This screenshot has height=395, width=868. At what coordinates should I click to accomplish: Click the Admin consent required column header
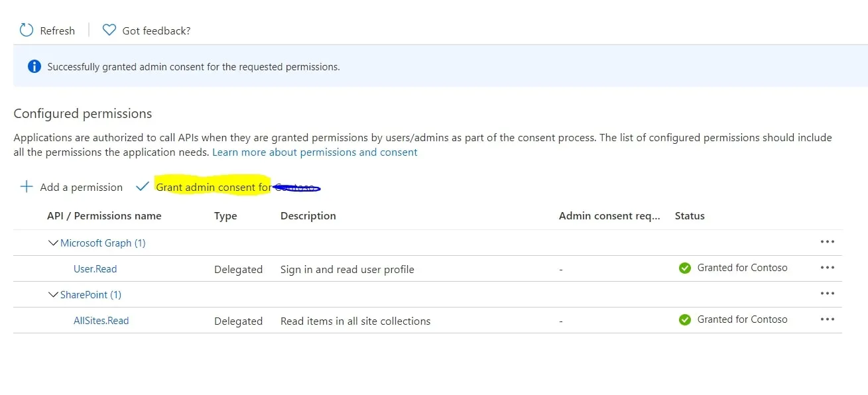point(609,215)
